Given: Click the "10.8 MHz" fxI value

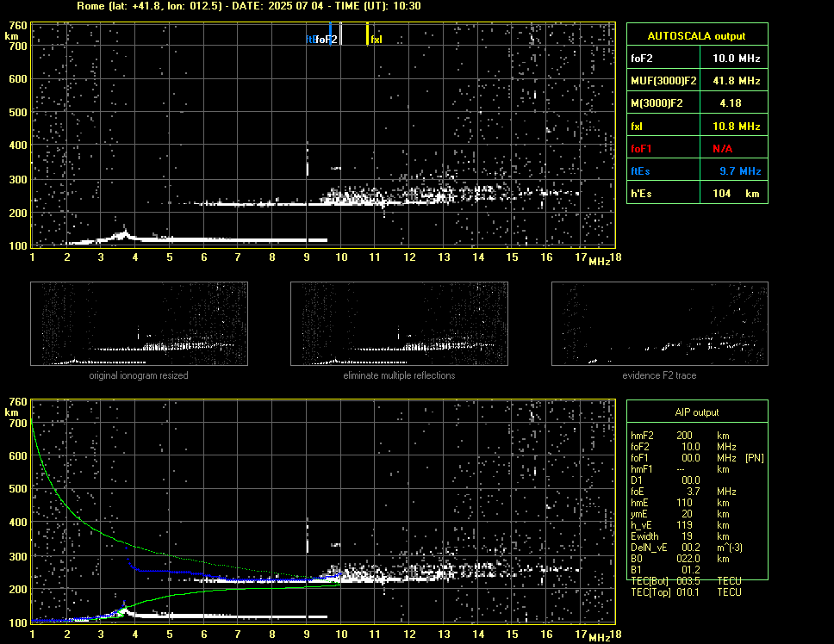Looking at the screenshot, I should click(x=736, y=127).
